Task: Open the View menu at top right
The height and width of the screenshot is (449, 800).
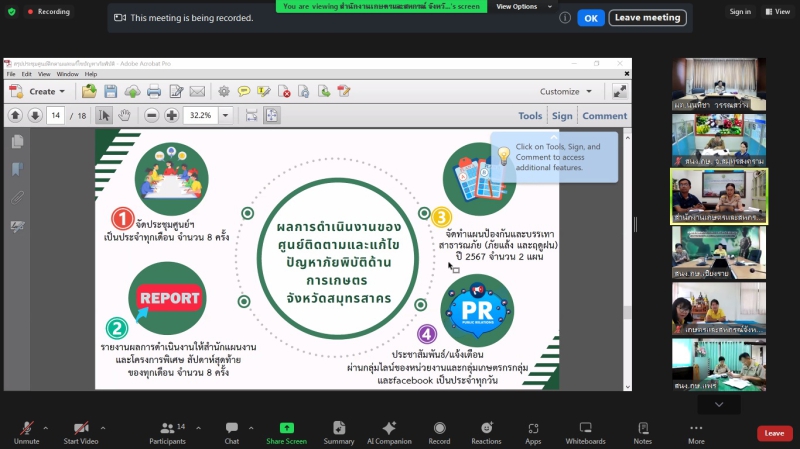Action: click(776, 12)
